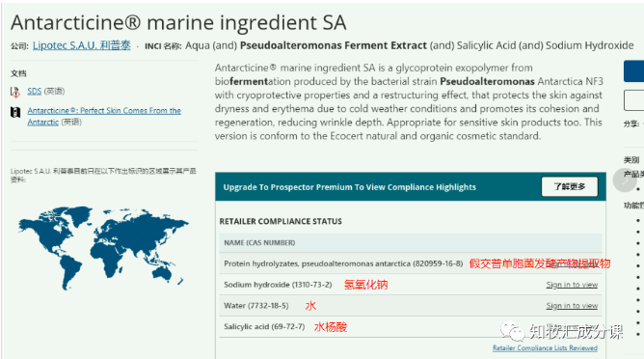Click the Water (7732-18-5) row
644x359 pixels.
coord(411,306)
